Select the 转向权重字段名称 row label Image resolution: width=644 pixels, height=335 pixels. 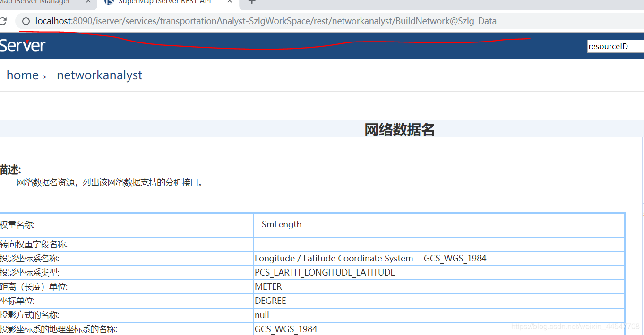point(34,244)
